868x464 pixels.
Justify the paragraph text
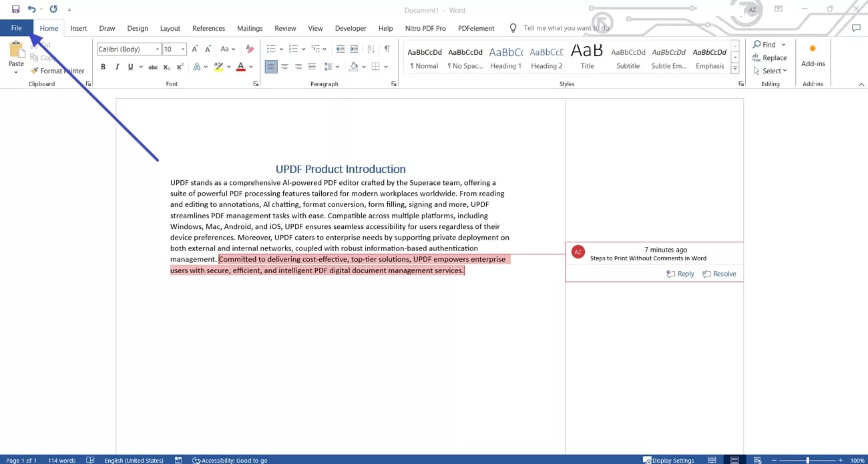point(312,67)
